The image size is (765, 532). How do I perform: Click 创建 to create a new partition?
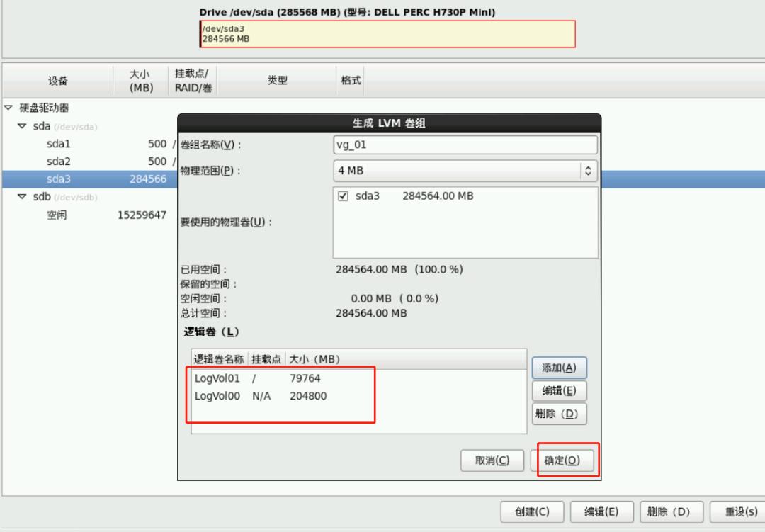531,511
